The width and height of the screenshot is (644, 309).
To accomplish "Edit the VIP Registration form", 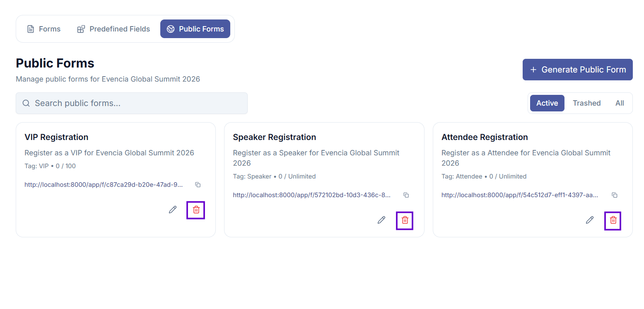I will click(x=173, y=210).
